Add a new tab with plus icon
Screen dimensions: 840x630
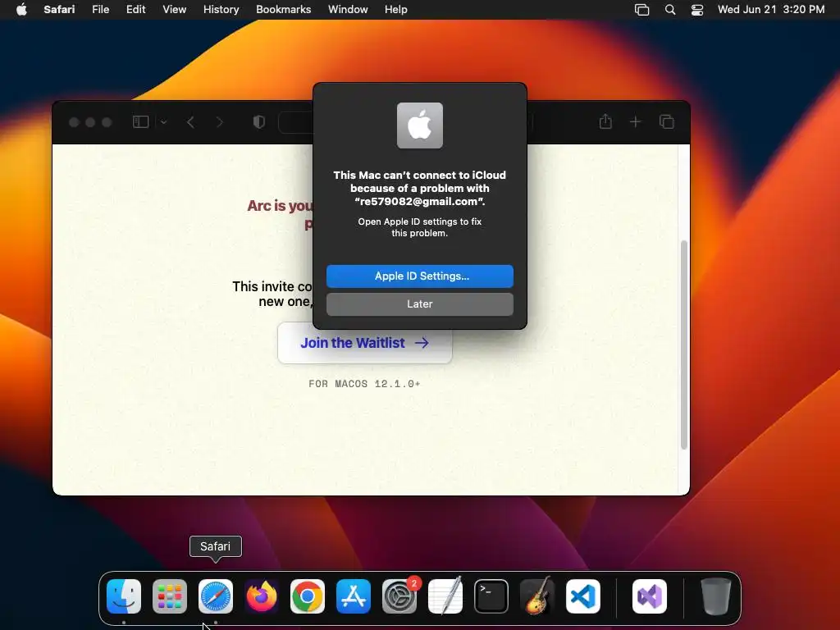point(636,122)
